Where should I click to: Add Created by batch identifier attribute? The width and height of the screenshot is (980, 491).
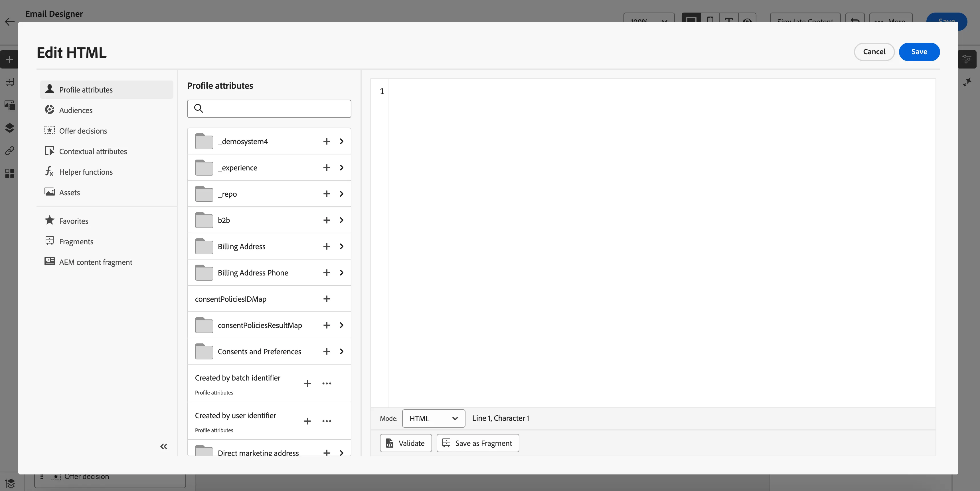307,383
